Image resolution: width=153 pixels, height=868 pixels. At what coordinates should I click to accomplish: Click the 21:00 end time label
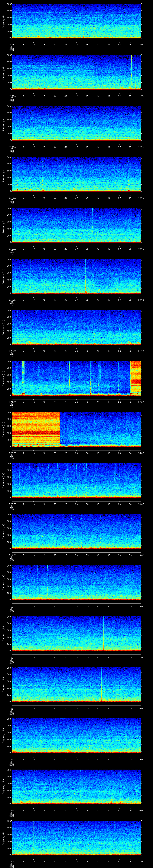(141, 351)
